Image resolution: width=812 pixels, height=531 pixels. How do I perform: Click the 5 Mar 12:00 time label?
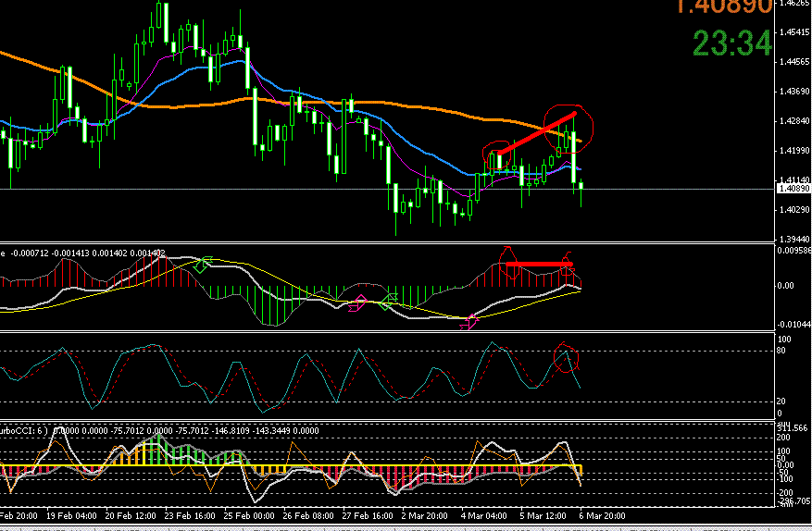pos(543,515)
